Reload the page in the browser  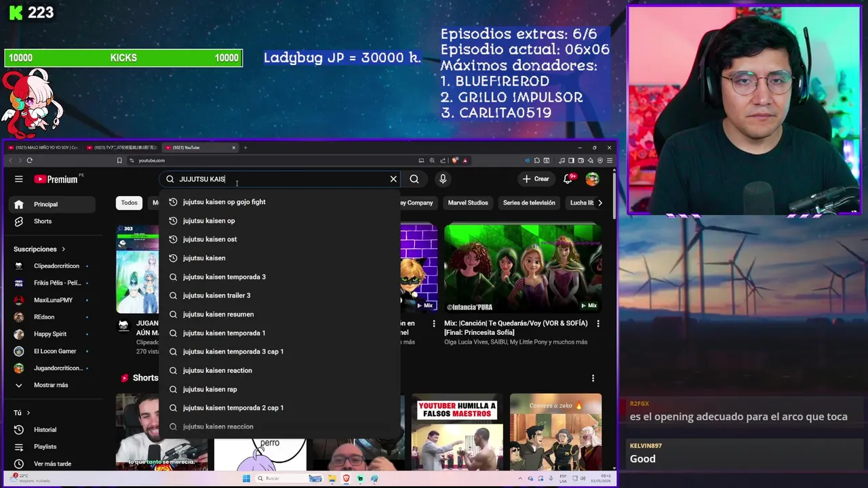click(x=30, y=161)
